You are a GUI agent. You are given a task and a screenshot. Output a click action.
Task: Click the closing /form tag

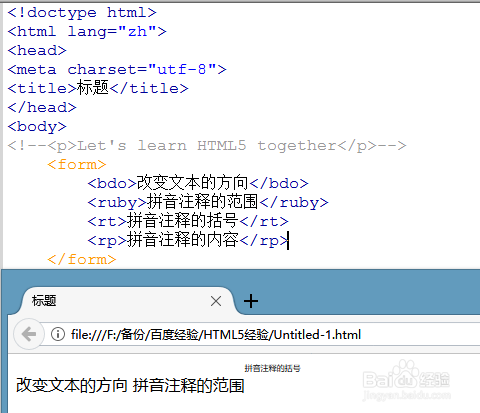pyautogui.click(x=82, y=259)
